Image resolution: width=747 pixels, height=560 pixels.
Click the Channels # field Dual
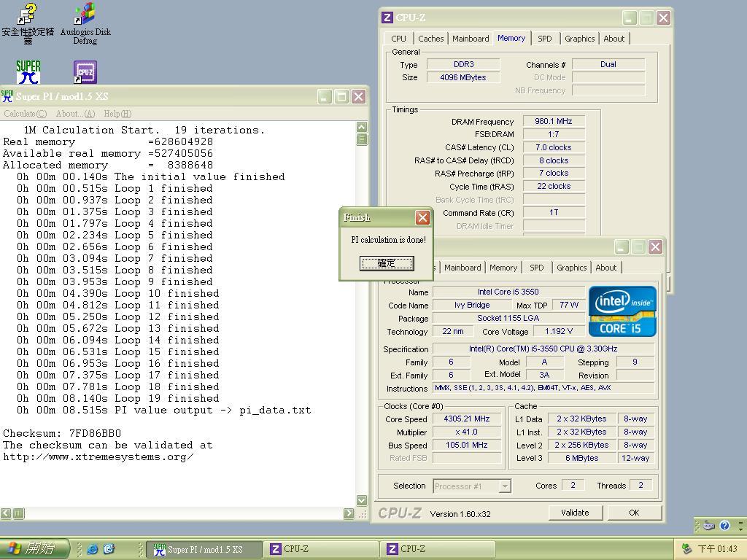[x=608, y=64]
